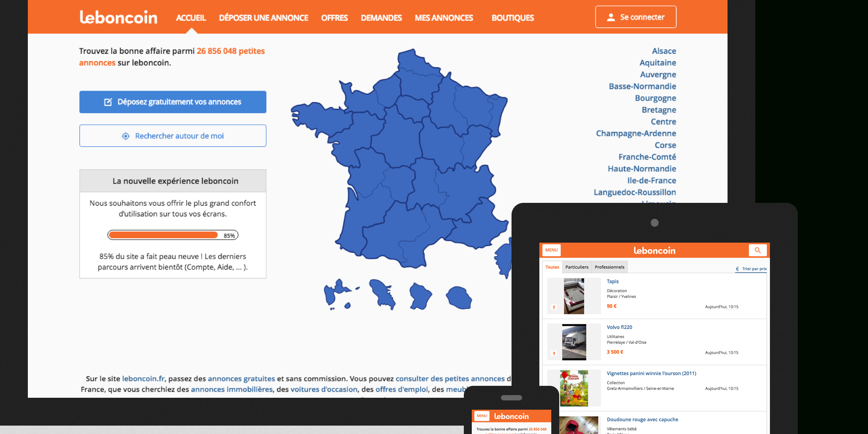868x434 pixels.
Task: Go to DÉPOSER UNE ANNONCE in navigation
Action: pyautogui.click(x=263, y=18)
